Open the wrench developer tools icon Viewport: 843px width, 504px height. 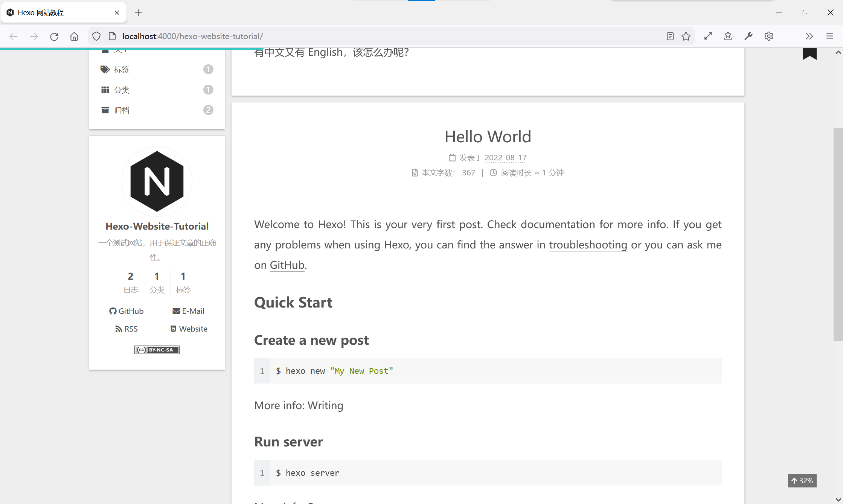click(x=748, y=36)
